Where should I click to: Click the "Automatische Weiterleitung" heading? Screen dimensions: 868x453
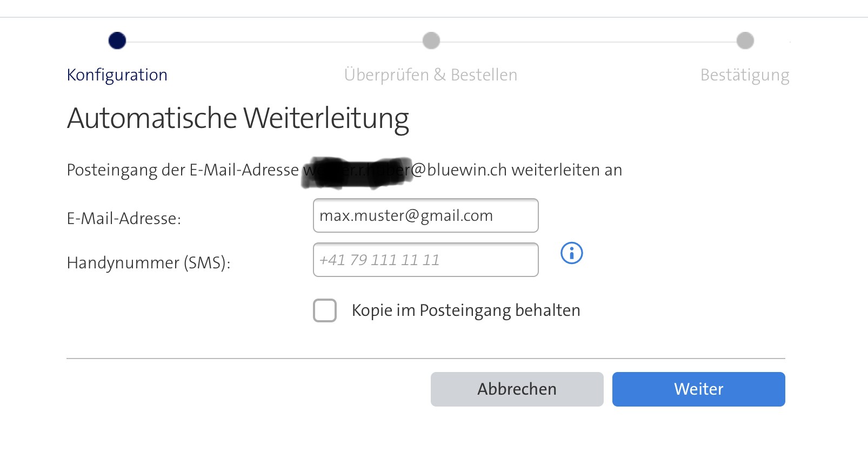[238, 118]
